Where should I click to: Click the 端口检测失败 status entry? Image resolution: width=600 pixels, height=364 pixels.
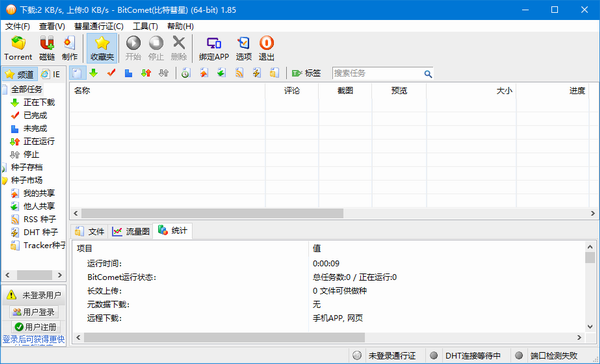coord(554,356)
